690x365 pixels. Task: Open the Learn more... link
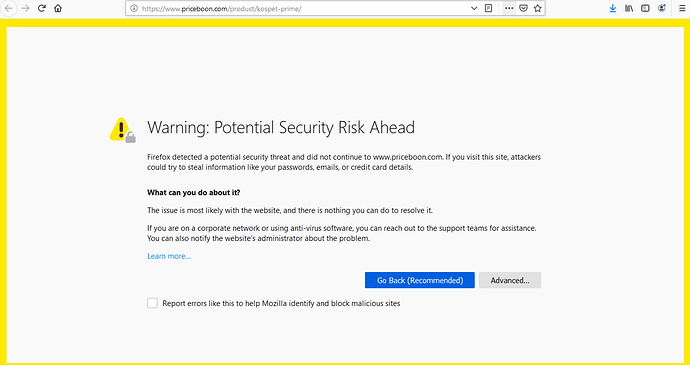169,256
